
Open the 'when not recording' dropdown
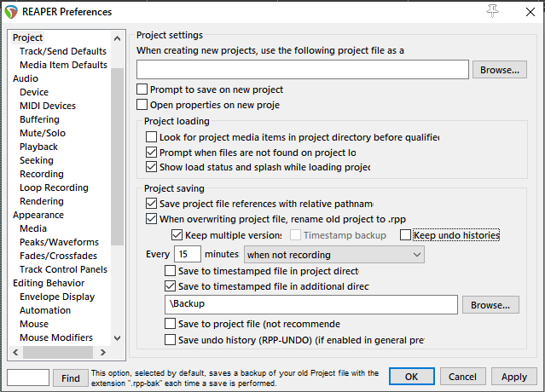point(333,254)
